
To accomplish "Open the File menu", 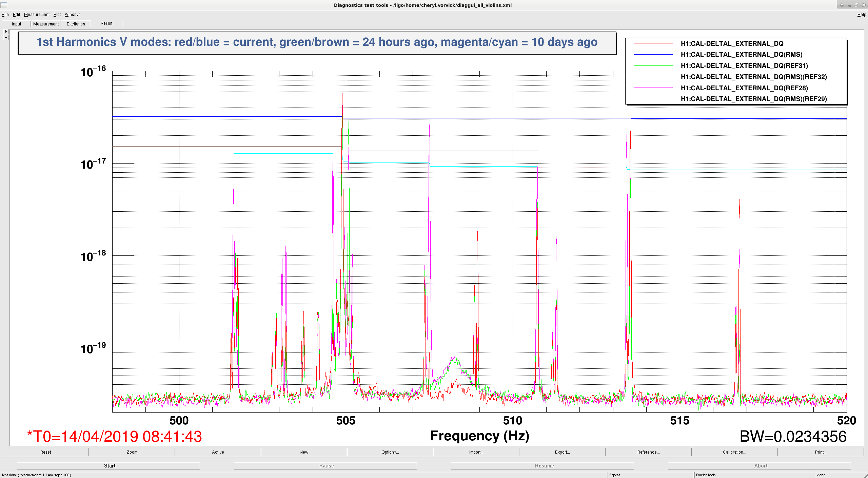I will pos(5,15).
